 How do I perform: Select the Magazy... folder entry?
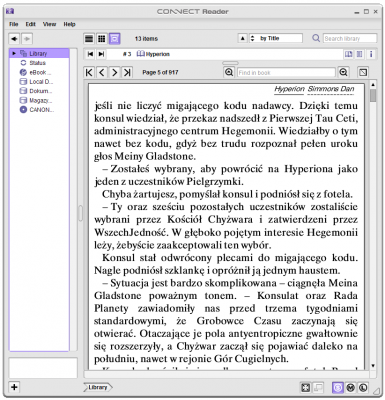40,100
